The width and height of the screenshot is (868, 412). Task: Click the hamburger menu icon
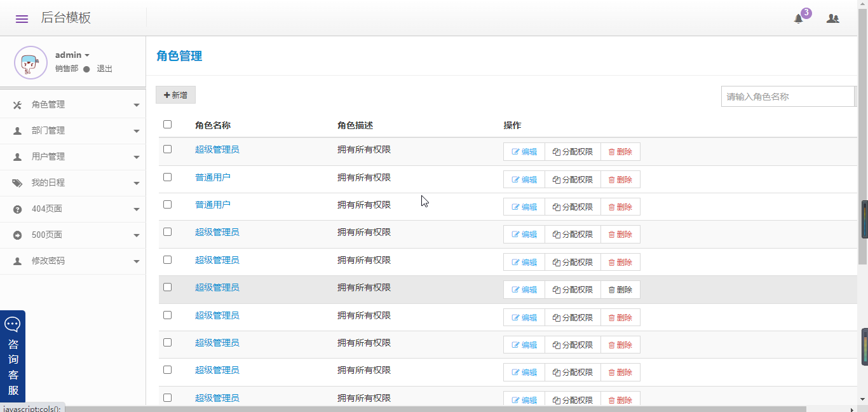[22, 18]
